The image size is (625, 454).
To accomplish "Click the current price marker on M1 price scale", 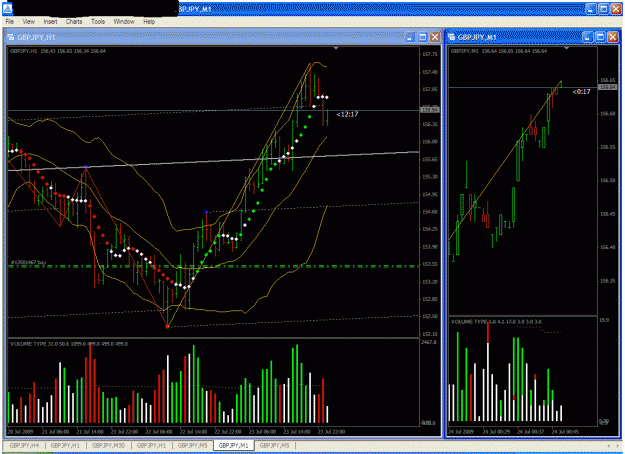I will pos(608,87).
